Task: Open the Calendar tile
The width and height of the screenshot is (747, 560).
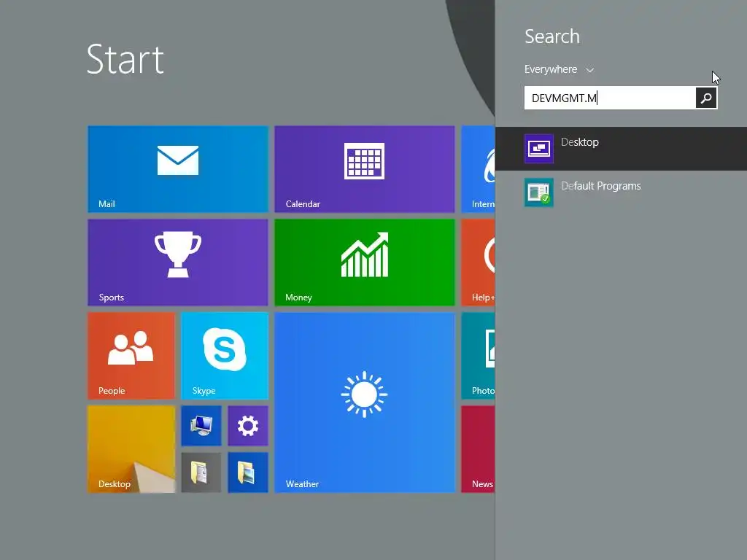Action: click(x=365, y=169)
